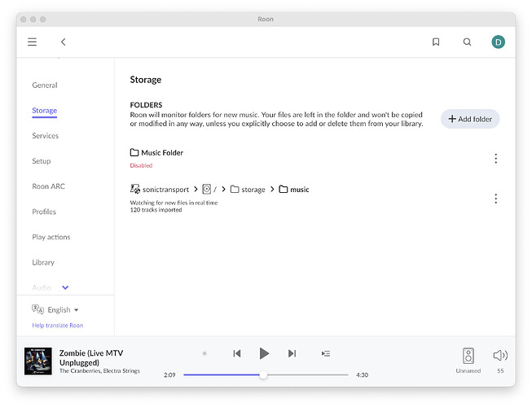Open bookmarks from the top bar
The width and height of the screenshot is (532, 407).
pos(436,42)
